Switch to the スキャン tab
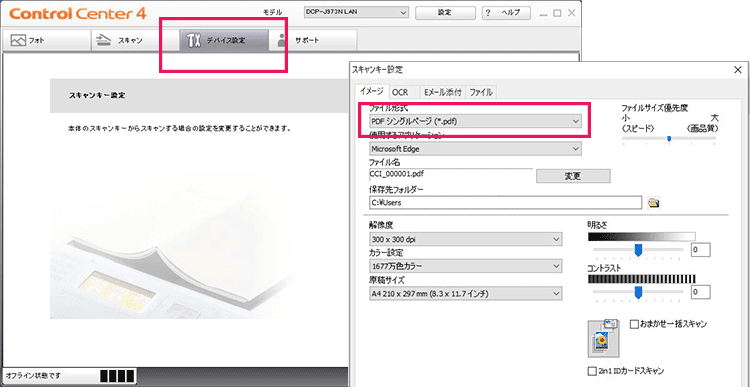Viewport: 750px width, 387px height. coord(135,41)
